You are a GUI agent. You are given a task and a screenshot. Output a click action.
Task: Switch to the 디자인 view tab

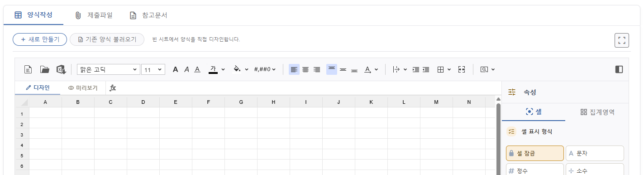click(38, 87)
